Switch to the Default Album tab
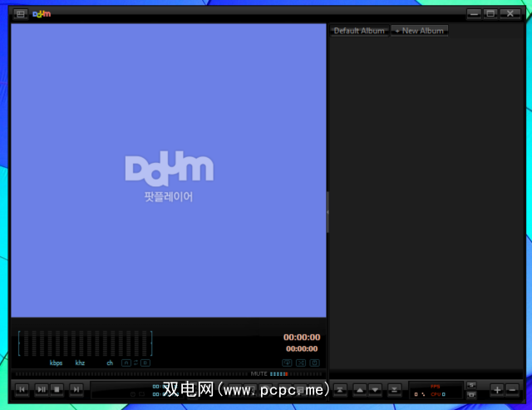 tap(359, 31)
